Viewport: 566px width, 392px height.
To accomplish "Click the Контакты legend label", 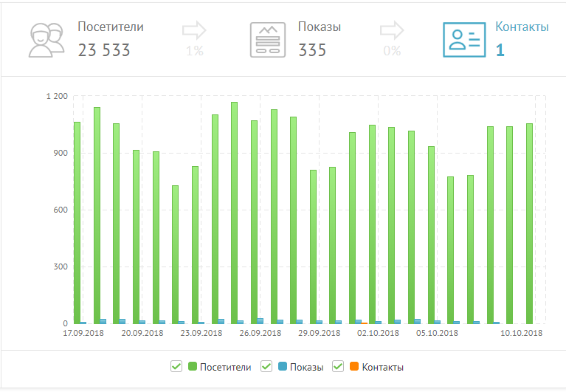I will tap(383, 367).
